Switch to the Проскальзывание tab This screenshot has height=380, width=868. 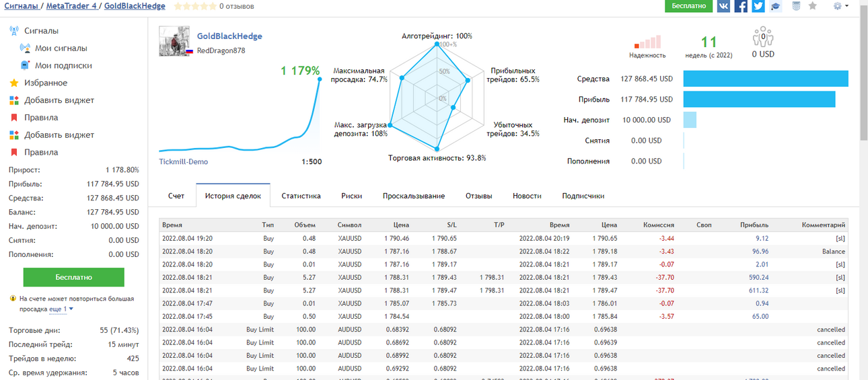point(414,196)
